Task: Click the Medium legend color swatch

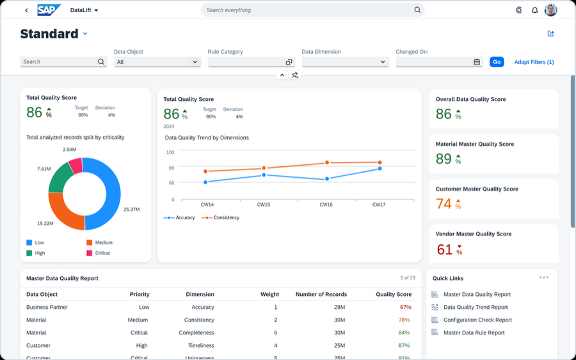Action: point(89,242)
